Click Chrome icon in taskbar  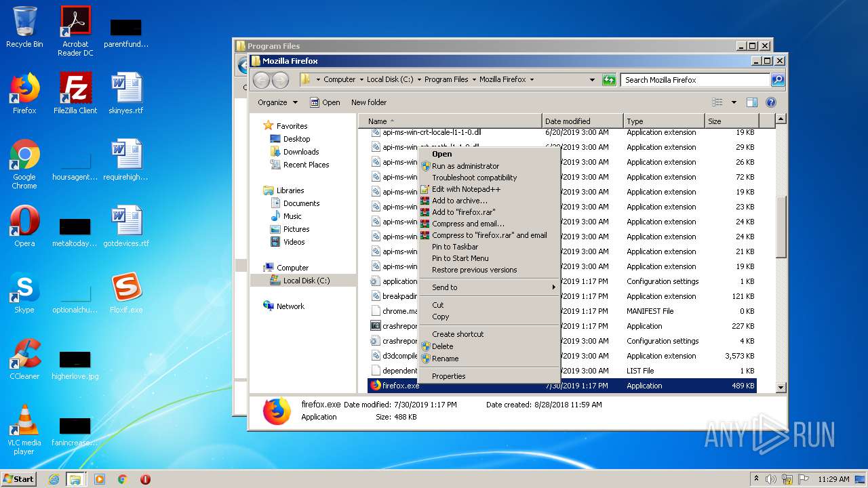click(x=123, y=479)
